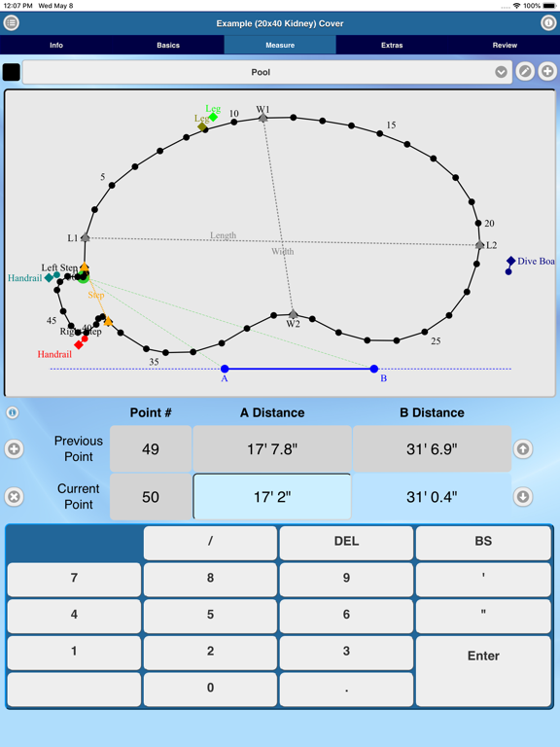Go to the Review tab

tap(505, 45)
